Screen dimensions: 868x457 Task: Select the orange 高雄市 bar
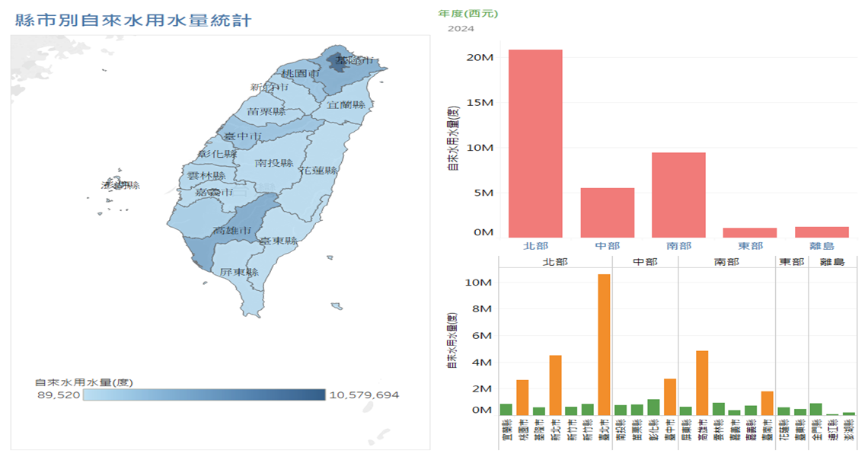(x=702, y=382)
